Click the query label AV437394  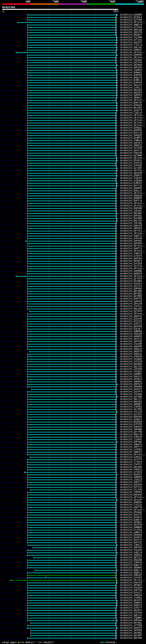[8, 8]
